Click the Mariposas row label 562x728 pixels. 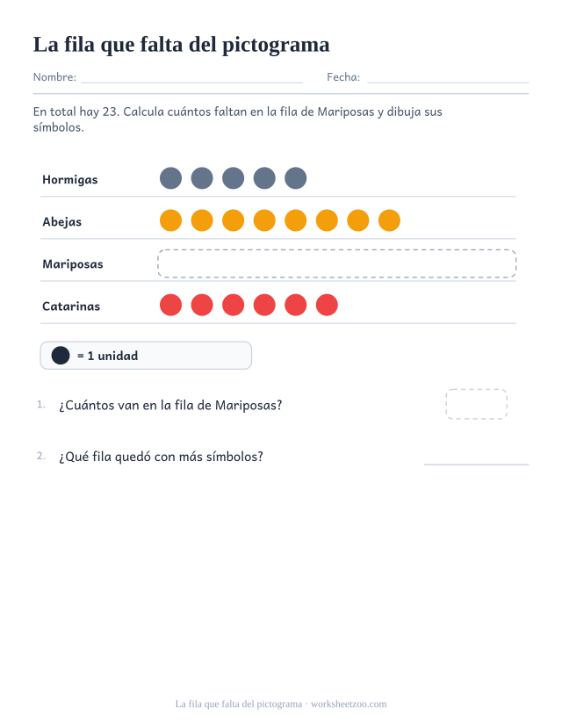[73, 264]
